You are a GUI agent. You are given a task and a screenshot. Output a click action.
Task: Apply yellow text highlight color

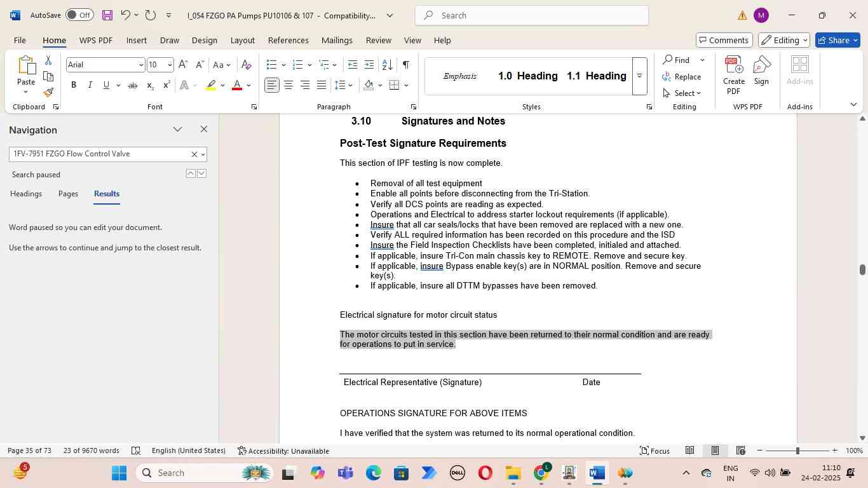(x=211, y=85)
